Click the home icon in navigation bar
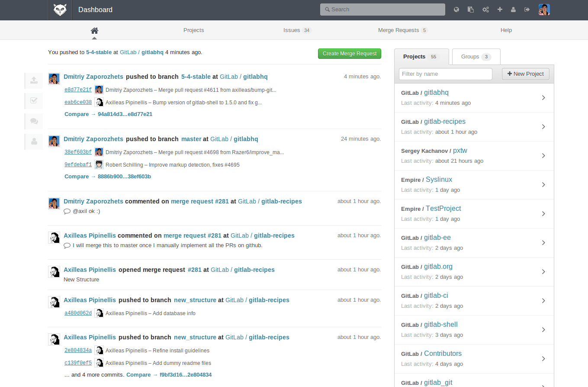Viewport: 588px width, 387px height. (94, 30)
